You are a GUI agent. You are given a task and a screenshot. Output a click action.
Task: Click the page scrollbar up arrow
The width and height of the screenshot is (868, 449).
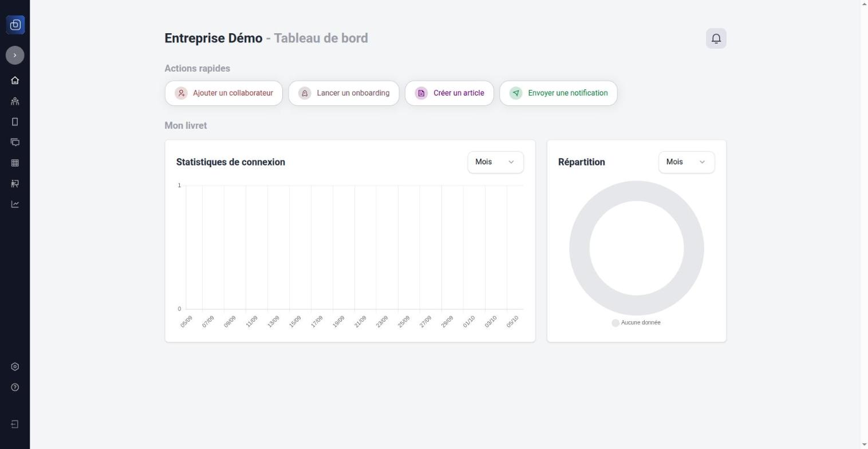864,4
